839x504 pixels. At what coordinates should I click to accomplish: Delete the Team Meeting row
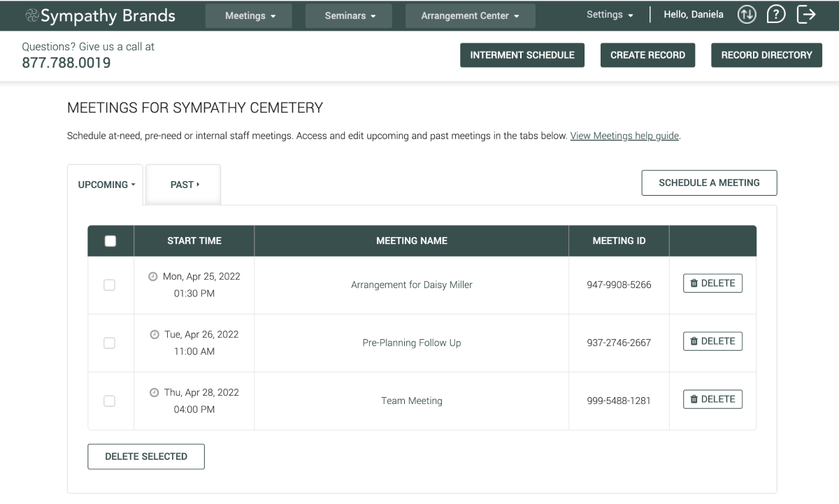[712, 399]
